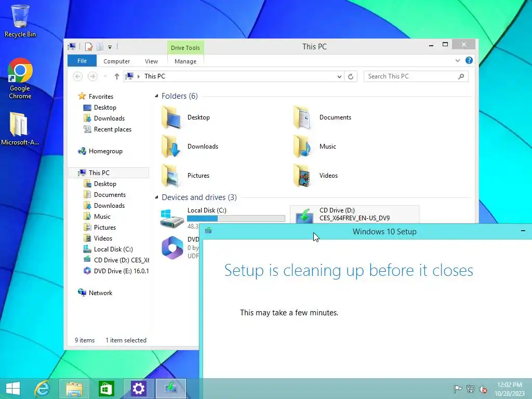Image resolution: width=532 pixels, height=399 pixels.
Task: Click the Back navigation arrow
Action: click(x=78, y=76)
